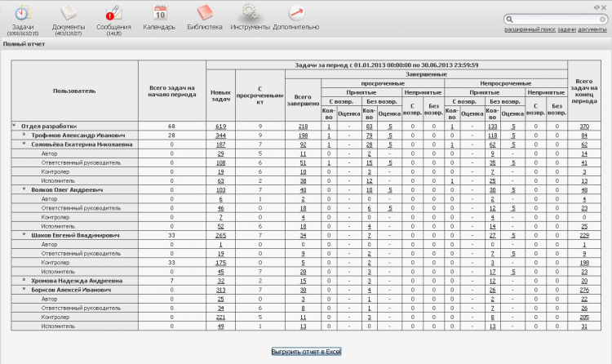
Task: Click end-of-period total 370
Action: [x=584, y=127]
